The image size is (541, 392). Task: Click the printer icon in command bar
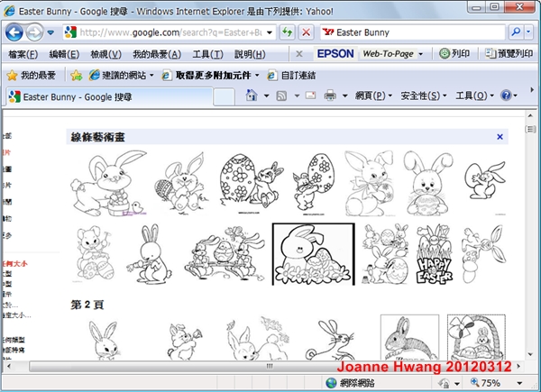[x=330, y=96]
